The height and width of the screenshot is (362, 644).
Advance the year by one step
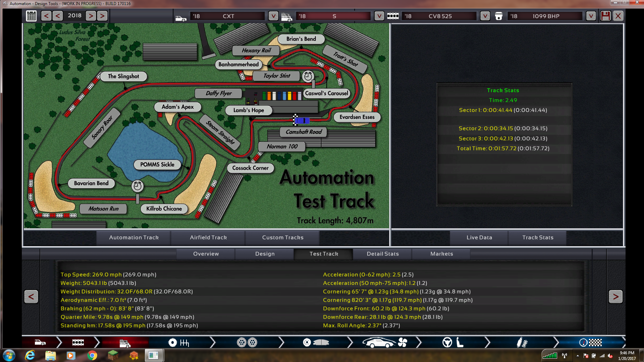pyautogui.click(x=91, y=16)
